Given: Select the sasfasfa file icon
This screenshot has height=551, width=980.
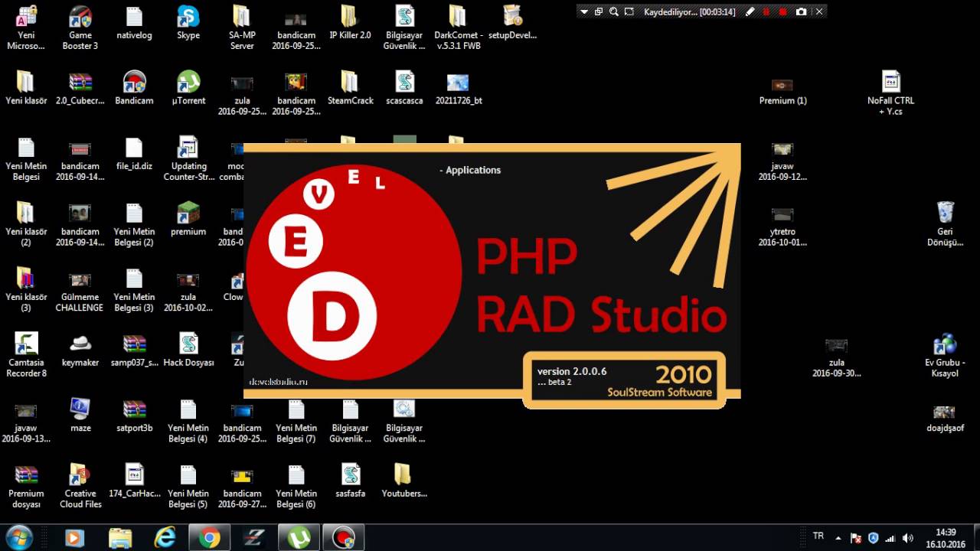Looking at the screenshot, I should pyautogui.click(x=350, y=482).
